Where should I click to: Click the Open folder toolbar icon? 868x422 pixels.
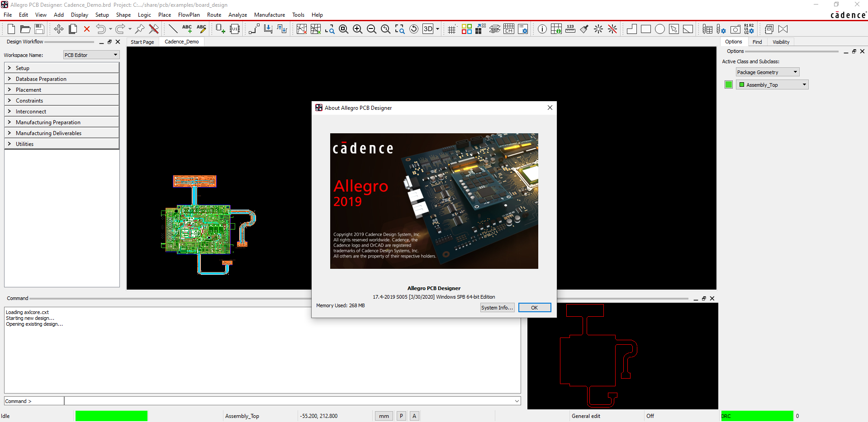[x=25, y=29]
